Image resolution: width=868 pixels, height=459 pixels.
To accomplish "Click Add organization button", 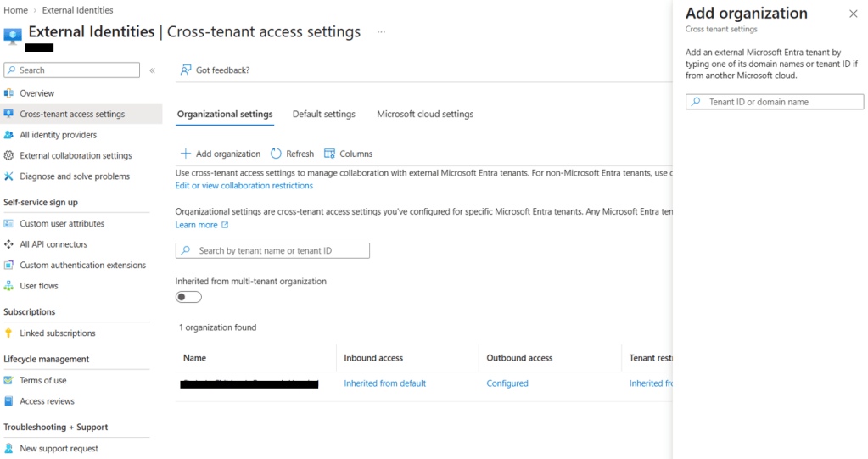I will 221,154.
